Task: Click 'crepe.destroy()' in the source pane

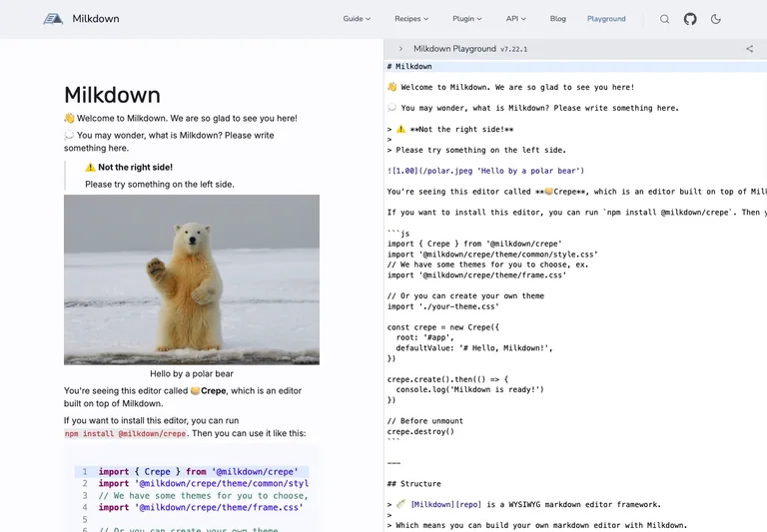Action: (x=420, y=432)
